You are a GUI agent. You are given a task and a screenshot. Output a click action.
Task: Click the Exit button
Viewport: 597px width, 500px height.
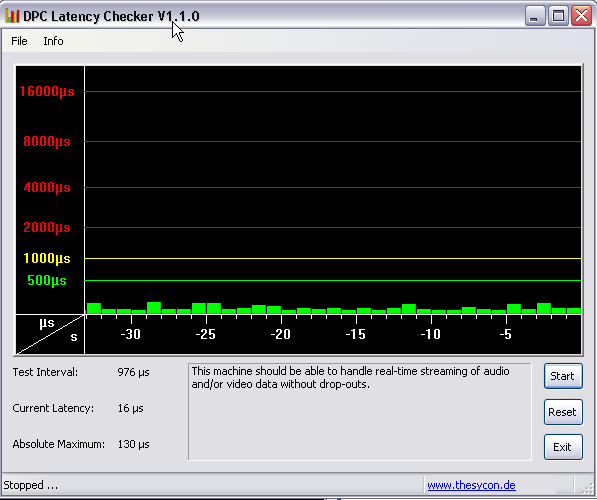563,447
